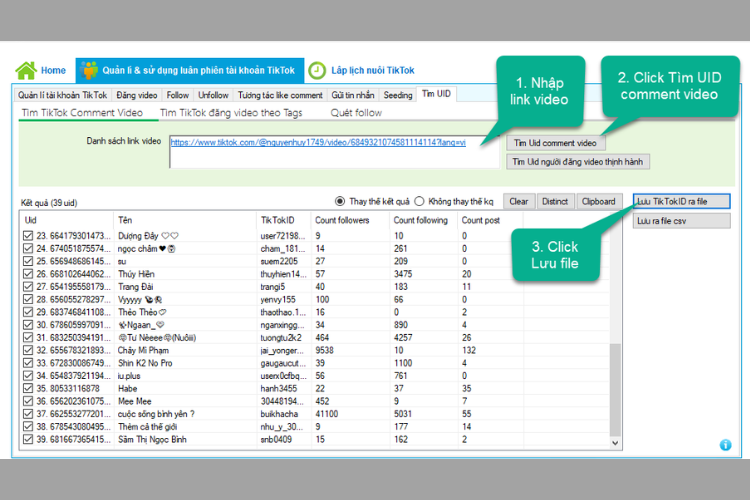Image resolution: width=750 pixels, height=500 pixels.
Task: Click follower count 41100 cell
Action: [327, 414]
